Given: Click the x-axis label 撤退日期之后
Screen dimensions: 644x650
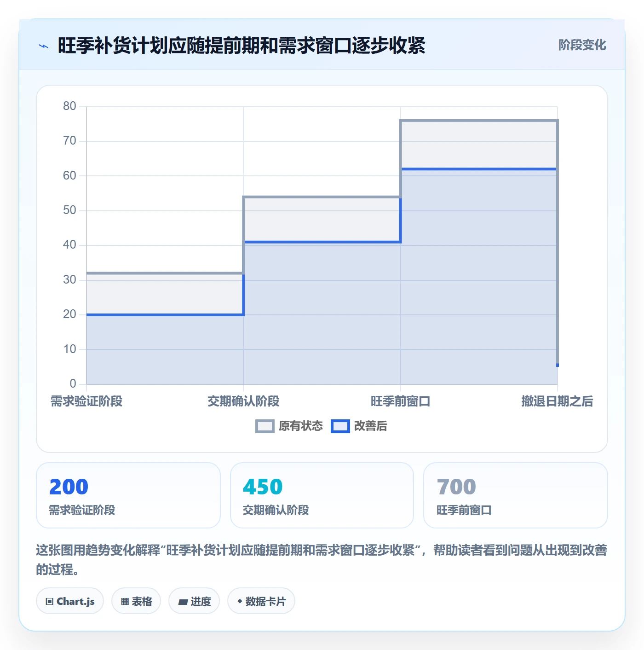Looking at the screenshot, I should 558,401.
